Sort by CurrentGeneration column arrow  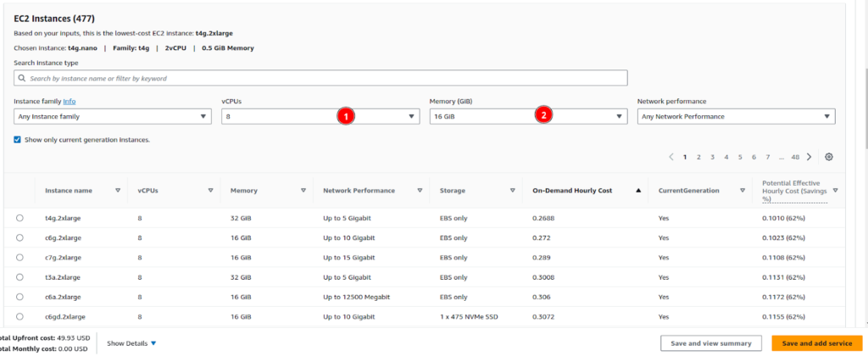743,191
